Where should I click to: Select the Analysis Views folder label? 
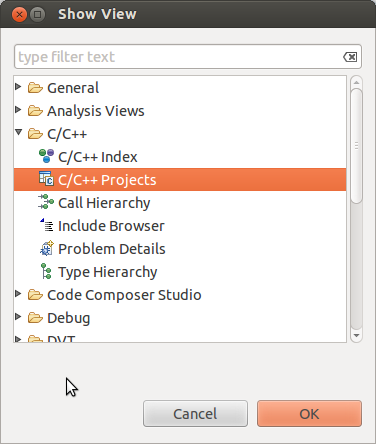[x=96, y=111]
